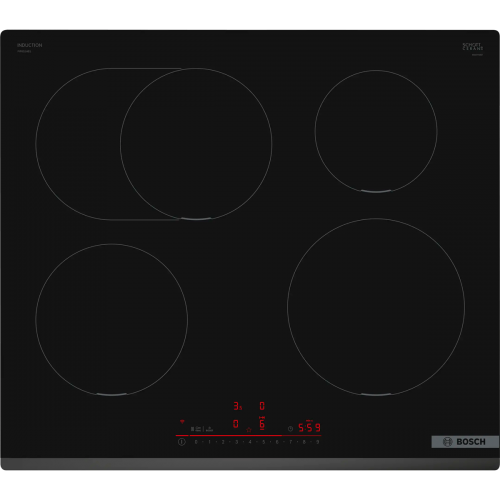Click the large bottom-right cooking zone
The width and height of the screenshot is (500, 500).
pyautogui.click(x=376, y=307)
